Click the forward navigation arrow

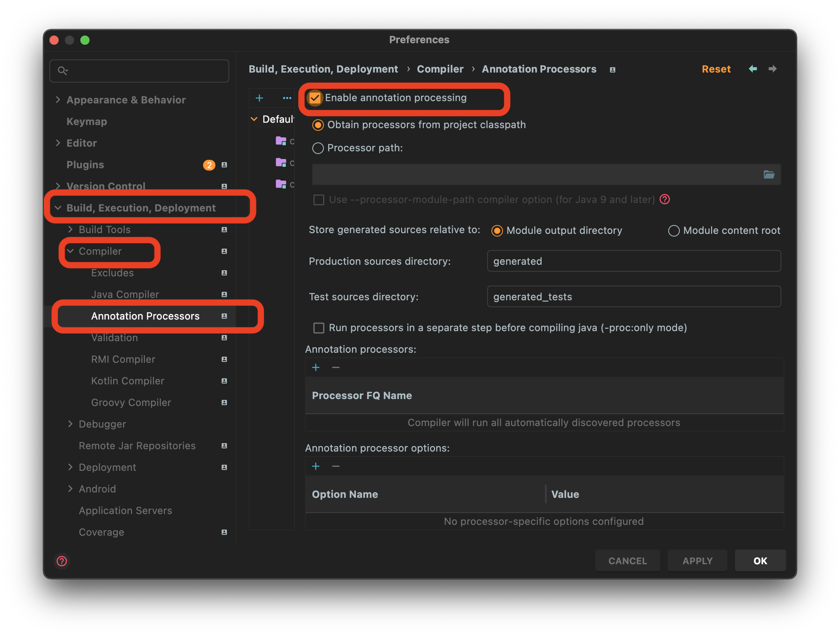pyautogui.click(x=772, y=69)
